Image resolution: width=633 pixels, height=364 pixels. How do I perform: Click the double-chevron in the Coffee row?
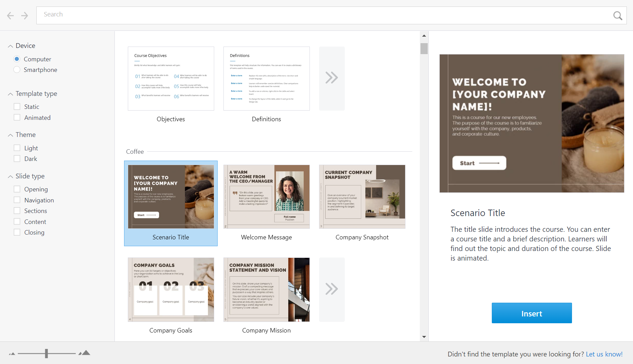point(331,289)
